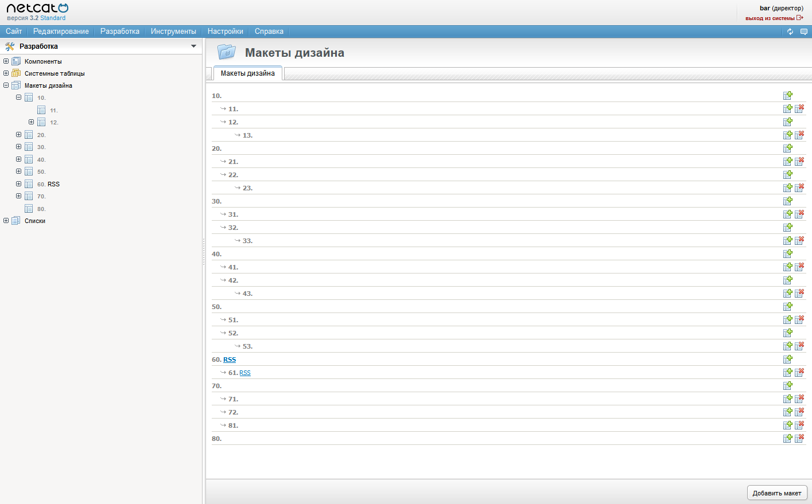Click the Системные таблицы tree label
The image size is (812, 504).
55,73
